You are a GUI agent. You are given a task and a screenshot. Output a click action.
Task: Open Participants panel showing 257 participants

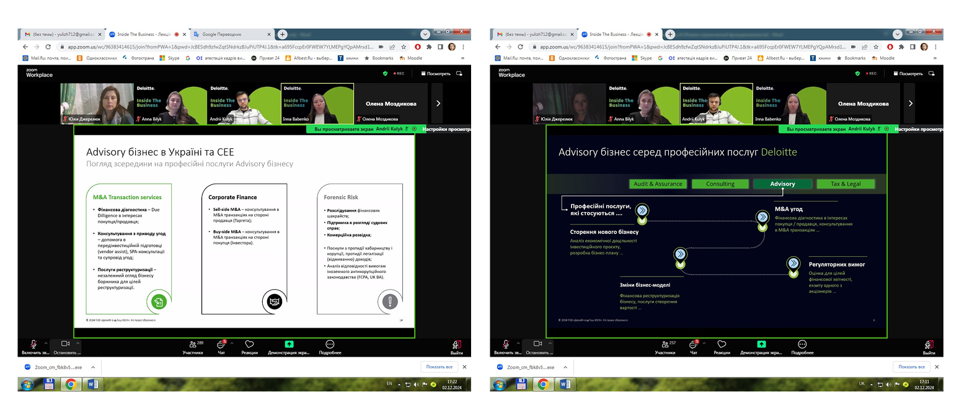(x=665, y=347)
